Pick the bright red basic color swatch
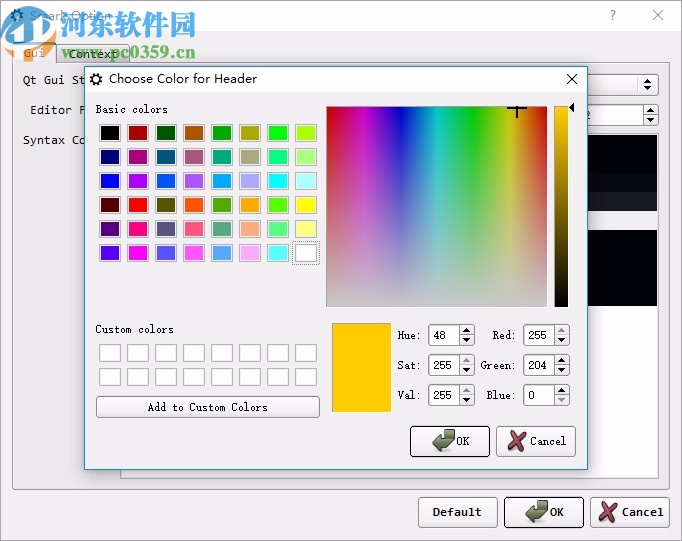Screen dimensions: 682x541 pos(138,205)
